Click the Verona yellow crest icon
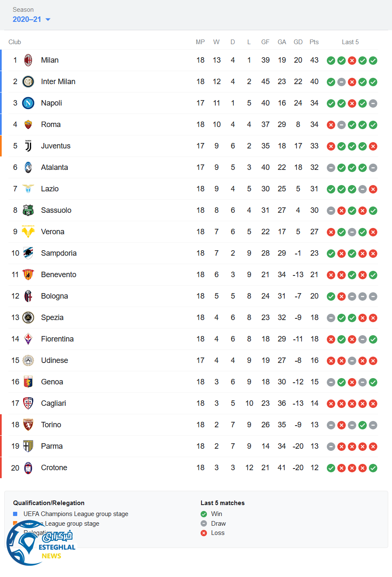Screen dimensions: 392x577 28,232
